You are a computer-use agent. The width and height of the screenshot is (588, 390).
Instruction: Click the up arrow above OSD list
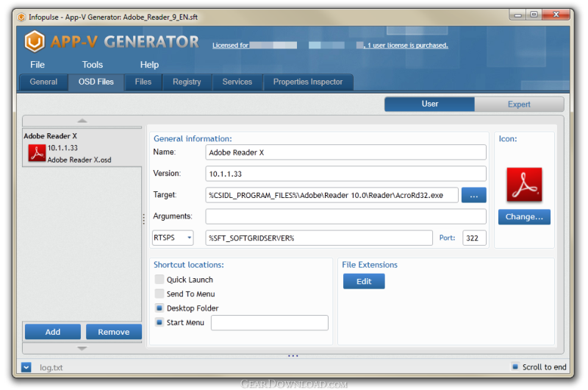pyautogui.click(x=82, y=121)
